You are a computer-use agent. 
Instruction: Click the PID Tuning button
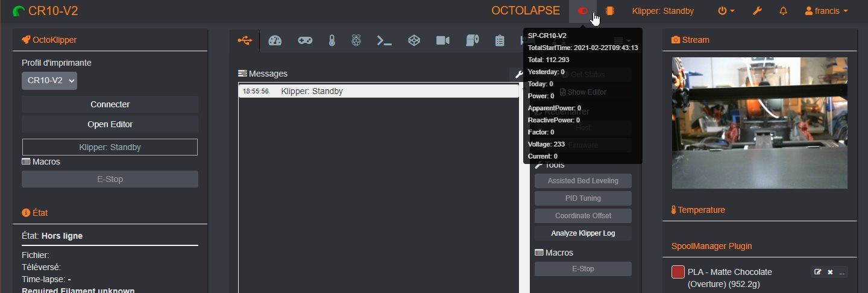[583, 198]
